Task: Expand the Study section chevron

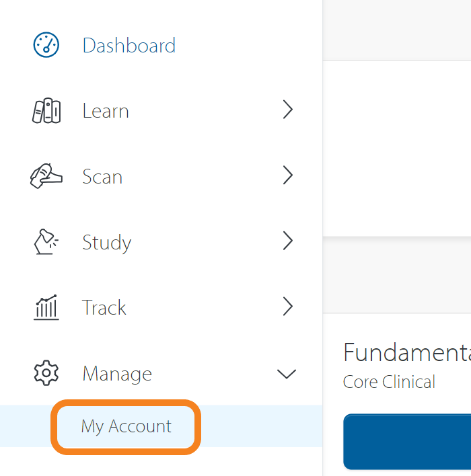Action: click(x=288, y=241)
